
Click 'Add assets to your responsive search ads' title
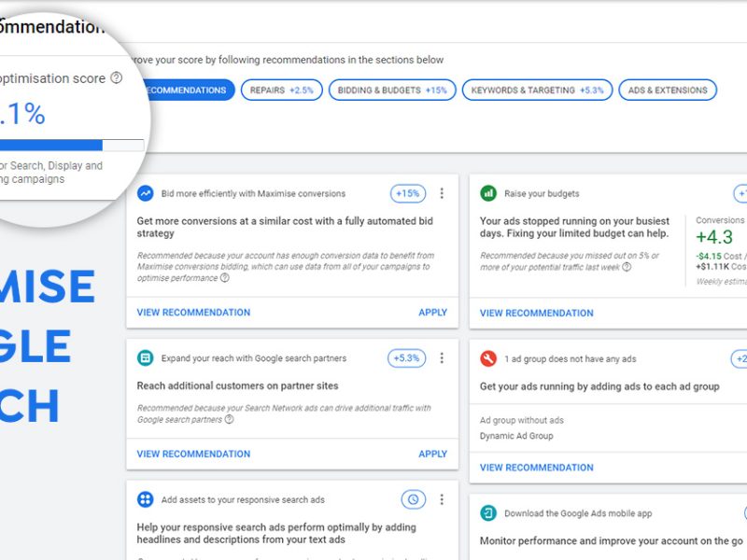[243, 499]
